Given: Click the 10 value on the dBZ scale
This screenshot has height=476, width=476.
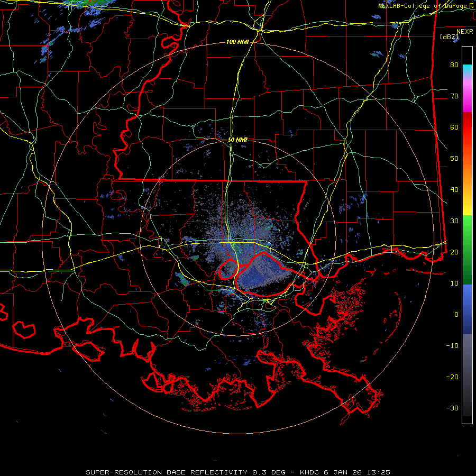Looking at the screenshot, I should (454, 283).
